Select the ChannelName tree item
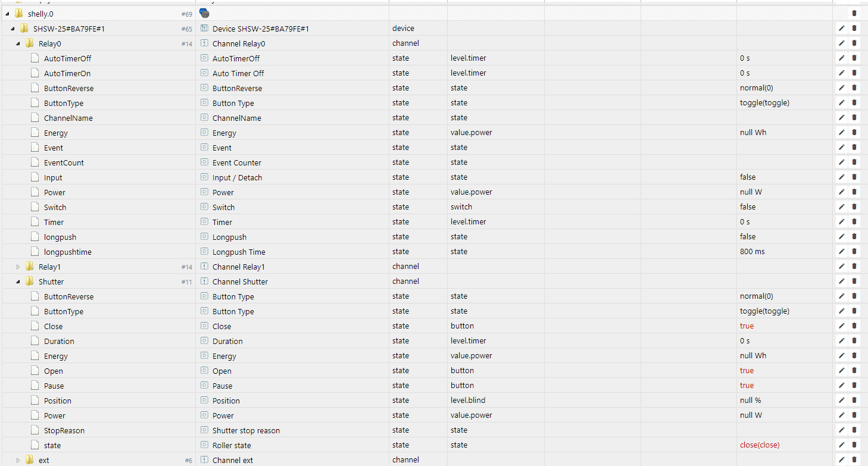 tap(68, 118)
